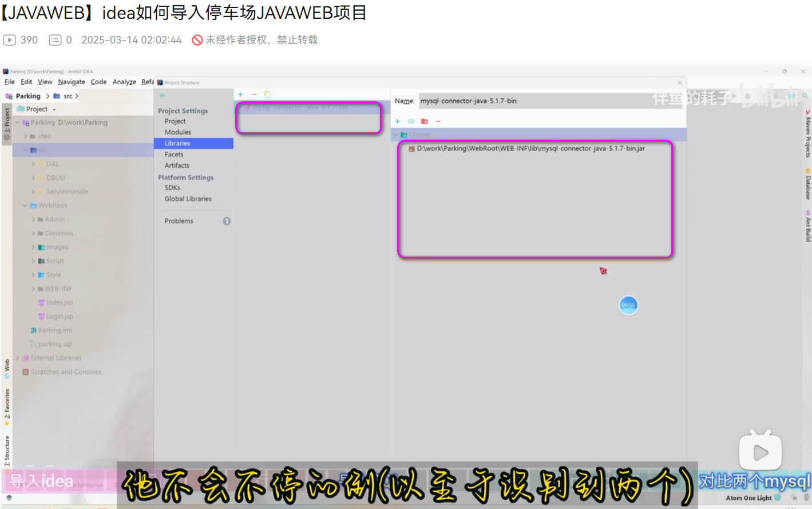Image resolution: width=812 pixels, height=509 pixels.
Task: Click the no-reprint prohibition icon
Action: (x=197, y=40)
